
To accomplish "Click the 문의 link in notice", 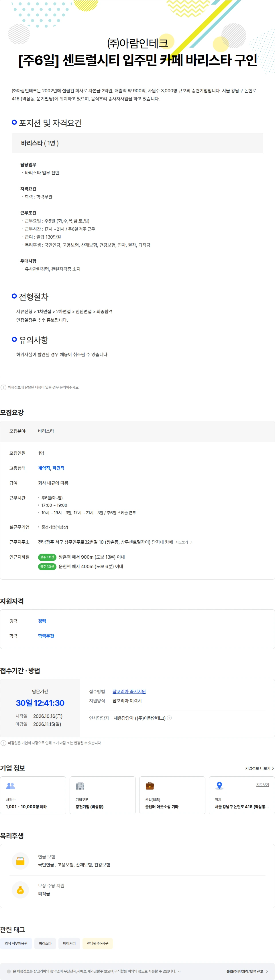I will point(63,387).
